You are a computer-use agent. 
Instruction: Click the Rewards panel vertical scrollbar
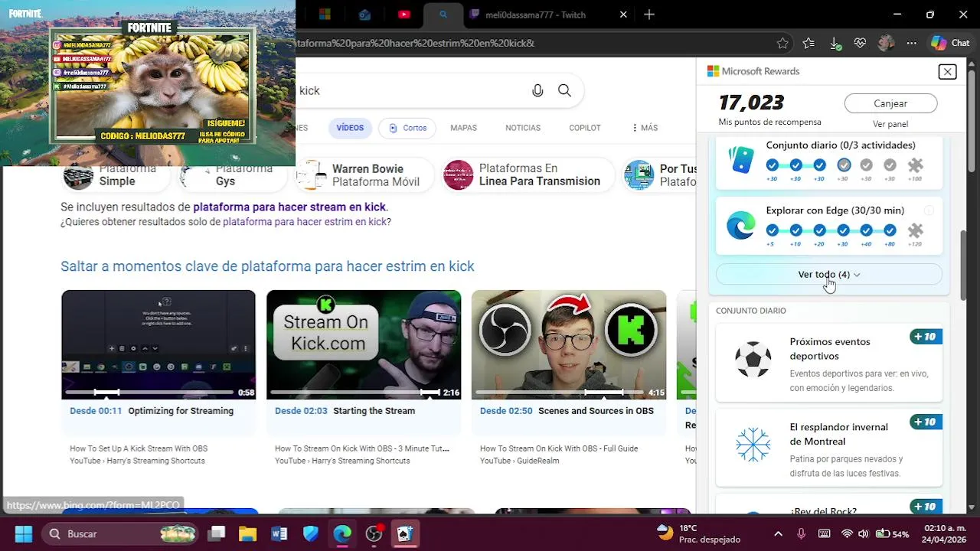pyautogui.click(x=965, y=264)
